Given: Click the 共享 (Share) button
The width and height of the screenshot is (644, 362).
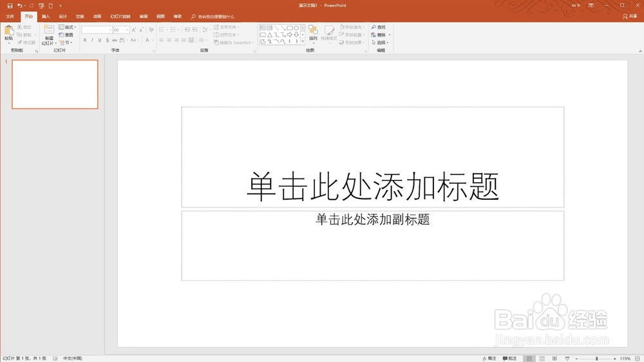Looking at the screenshot, I should click(630, 17).
